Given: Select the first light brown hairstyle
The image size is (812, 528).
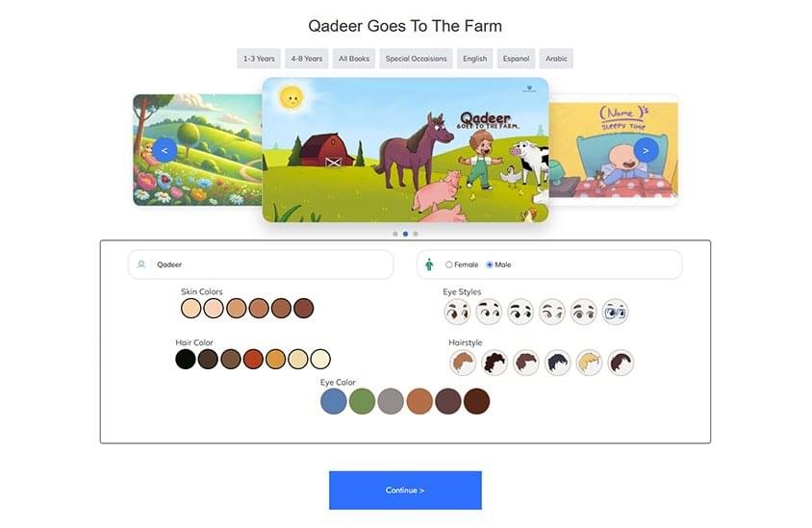Looking at the screenshot, I should [463, 363].
